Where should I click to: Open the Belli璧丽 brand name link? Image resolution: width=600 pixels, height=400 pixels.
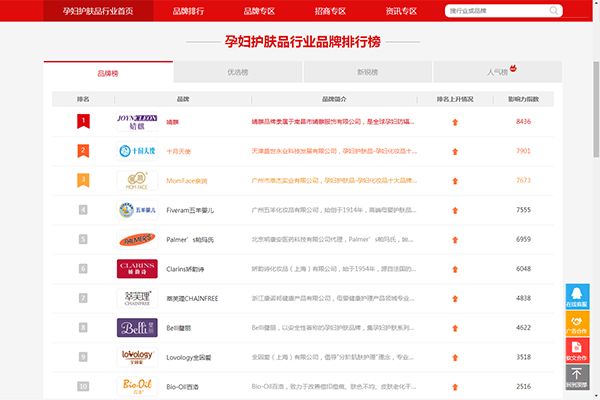(178, 328)
